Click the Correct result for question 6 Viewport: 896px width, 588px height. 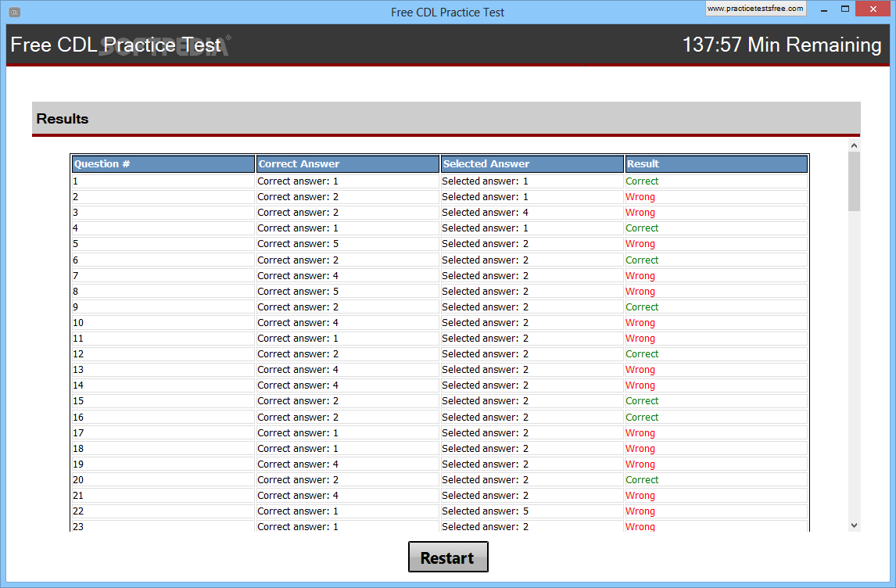coord(642,260)
